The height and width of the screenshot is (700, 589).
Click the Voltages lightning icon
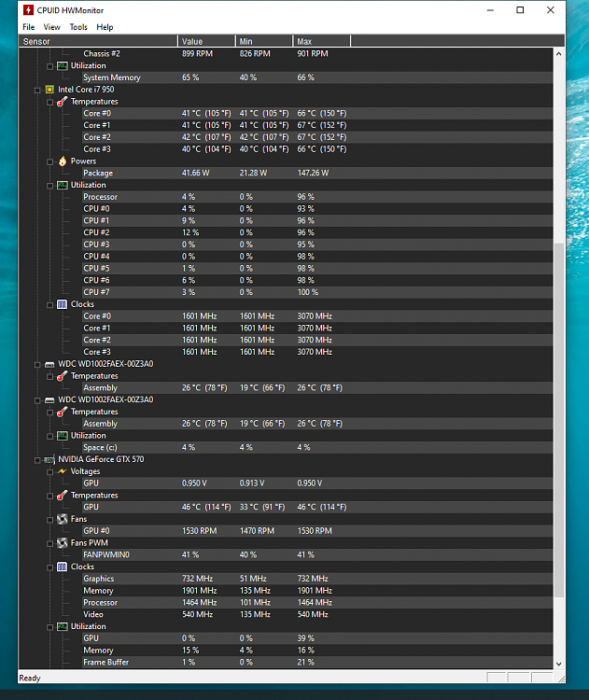[62, 471]
